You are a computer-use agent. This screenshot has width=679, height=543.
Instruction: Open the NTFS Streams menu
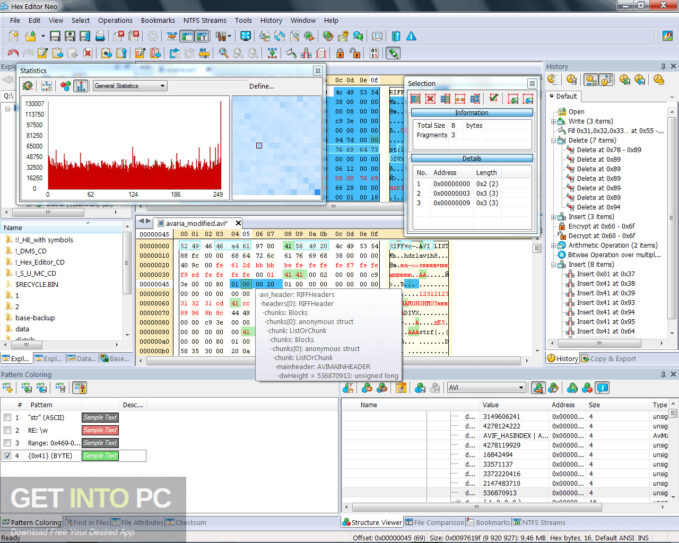[205, 20]
